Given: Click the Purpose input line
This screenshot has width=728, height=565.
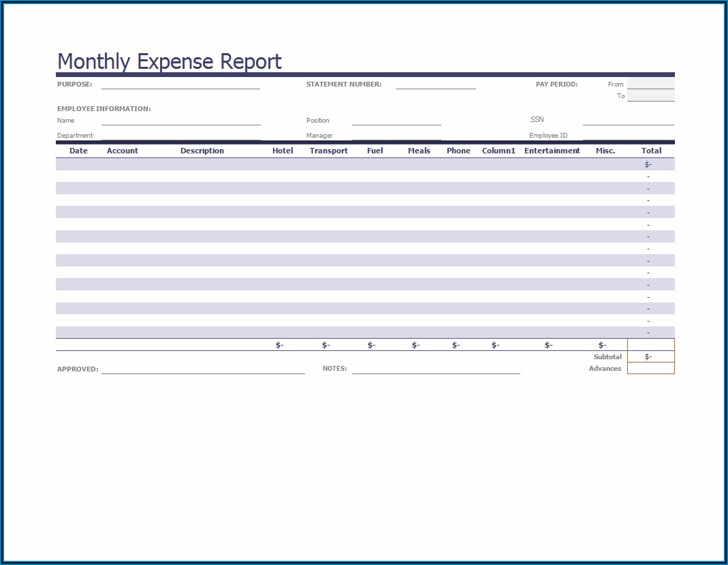Looking at the screenshot, I should coord(180,85).
